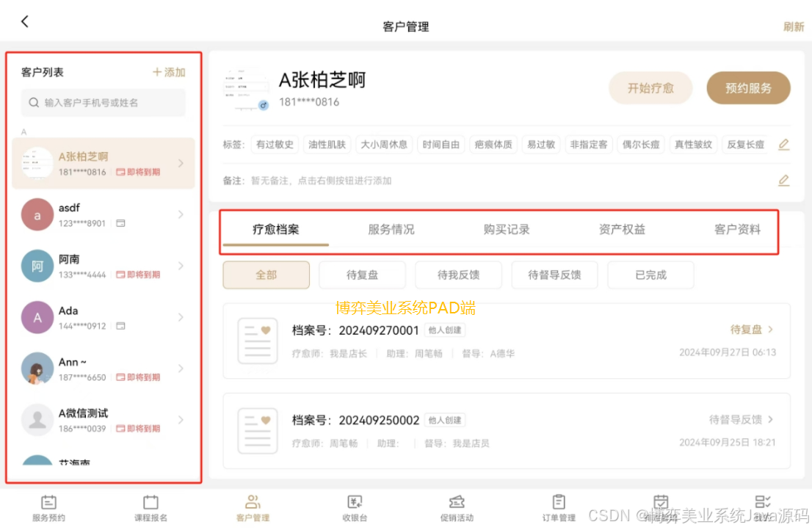Open the 待督导反馈 status link of record 202409250002

[741, 419]
